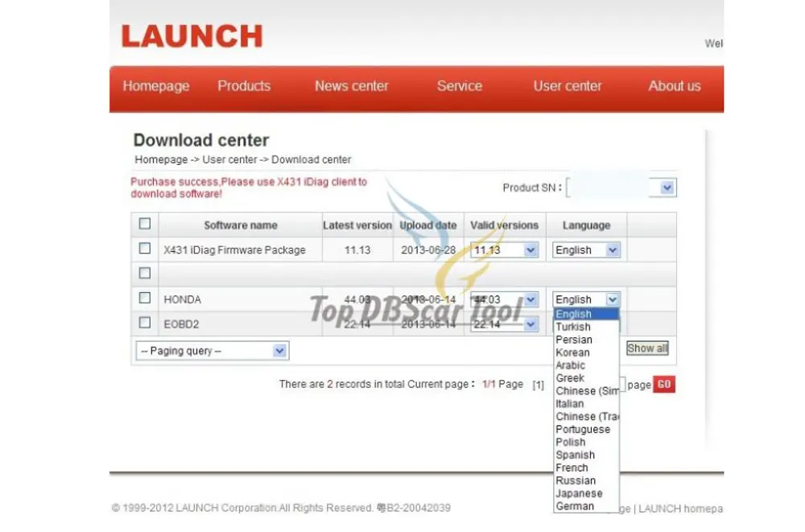
Task: Click the Show all button
Action: [647, 348]
